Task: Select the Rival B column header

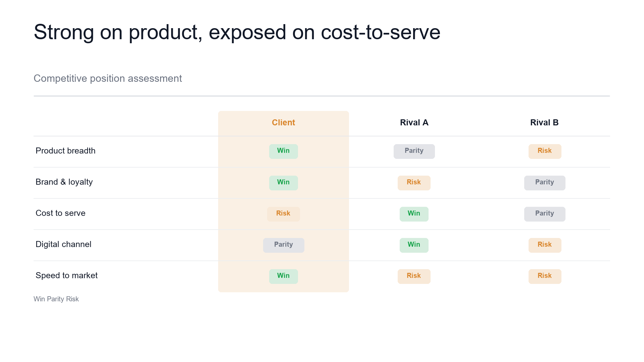Action: (x=544, y=123)
